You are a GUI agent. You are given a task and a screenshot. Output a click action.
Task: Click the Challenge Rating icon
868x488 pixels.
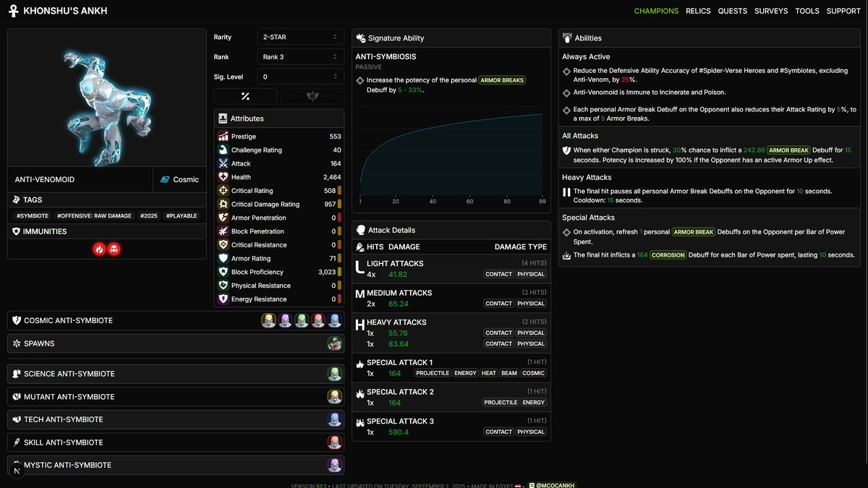tap(224, 150)
